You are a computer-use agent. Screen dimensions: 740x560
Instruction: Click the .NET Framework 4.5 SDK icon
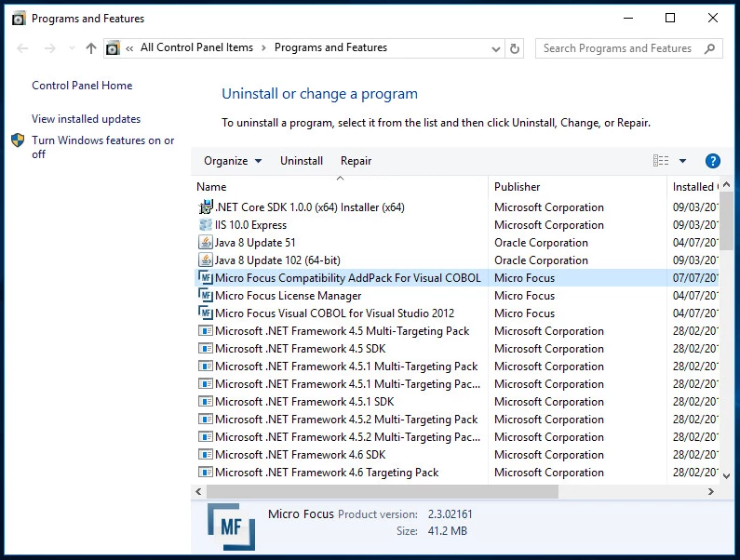tap(206, 348)
